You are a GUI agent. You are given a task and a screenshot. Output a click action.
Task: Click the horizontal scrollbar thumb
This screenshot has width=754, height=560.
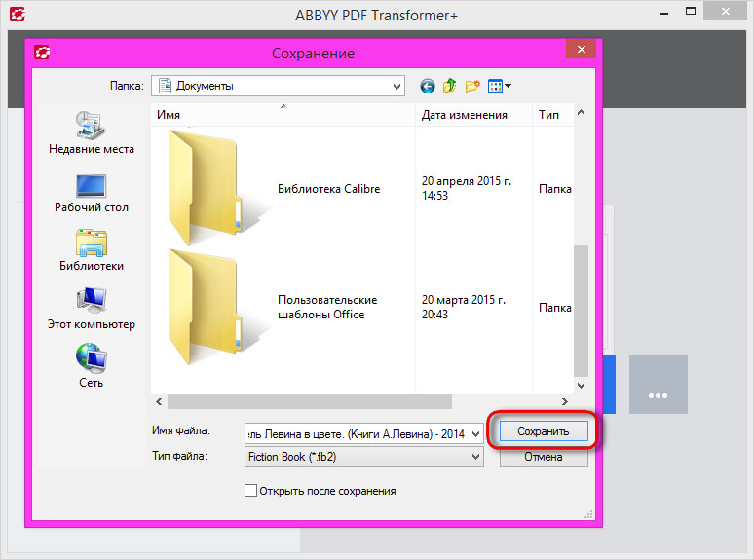tap(310, 402)
